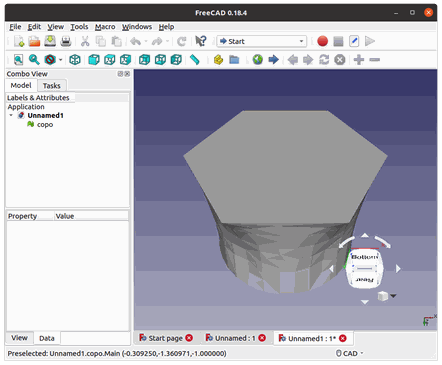Open the Macro menu
The height and width of the screenshot is (365, 442).
click(105, 27)
